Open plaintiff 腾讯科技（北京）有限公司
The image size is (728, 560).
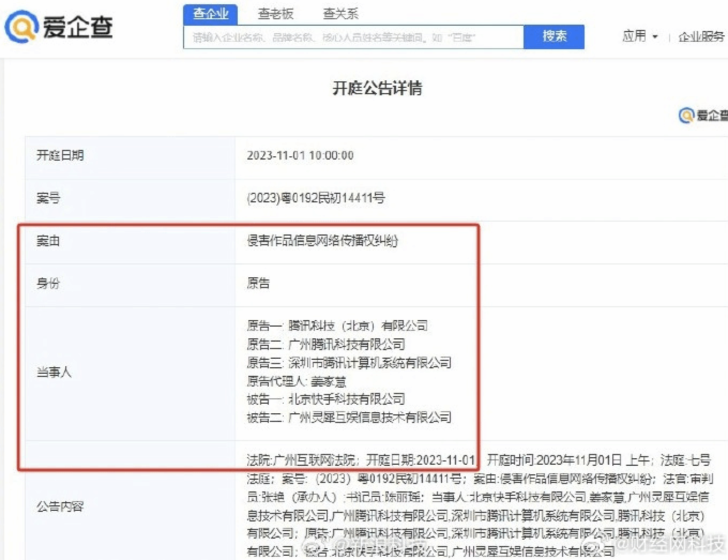point(358,326)
